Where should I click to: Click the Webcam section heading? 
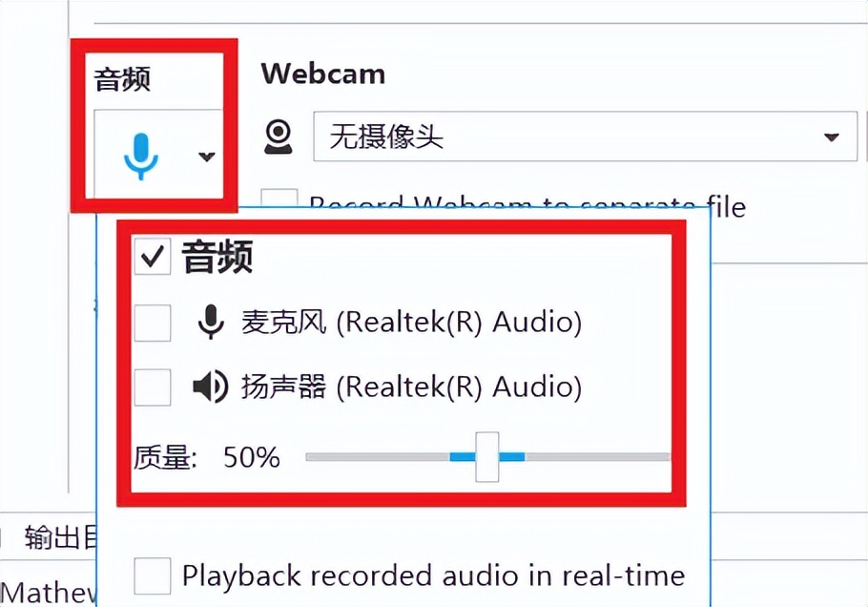[323, 73]
